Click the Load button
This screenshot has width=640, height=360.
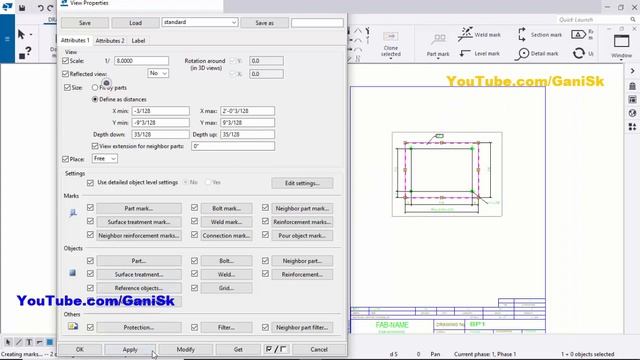[x=136, y=23]
